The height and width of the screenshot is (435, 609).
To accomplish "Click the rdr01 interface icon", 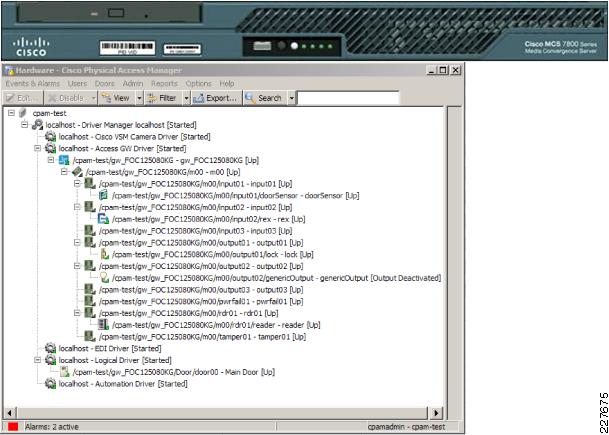I will pos(90,313).
